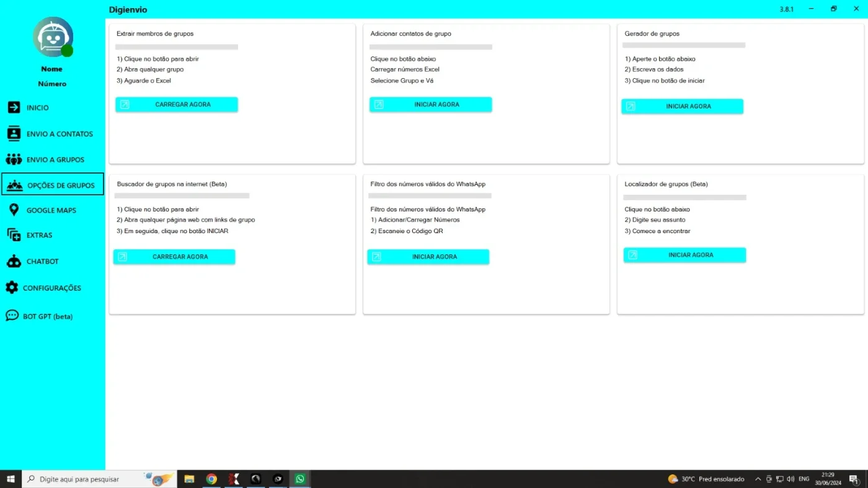The width and height of the screenshot is (868, 488).
Task: Click the Localizador de grupos (Beta) card title
Action: 666,184
